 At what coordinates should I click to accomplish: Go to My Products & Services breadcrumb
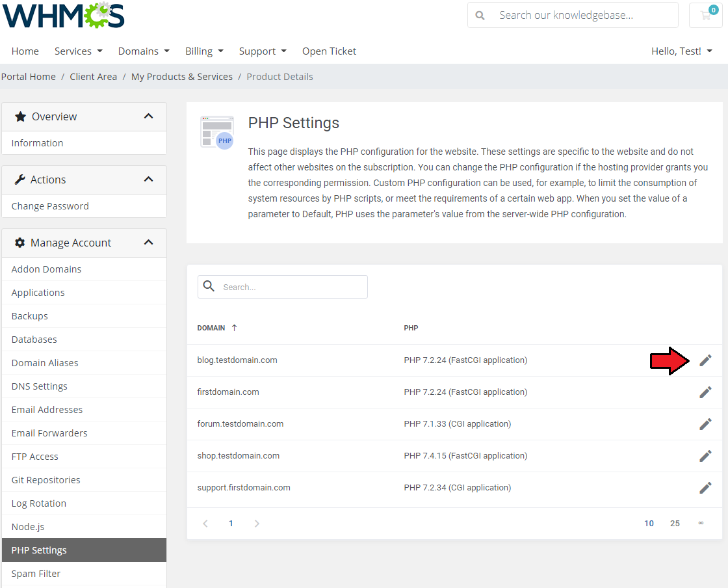pyautogui.click(x=181, y=77)
